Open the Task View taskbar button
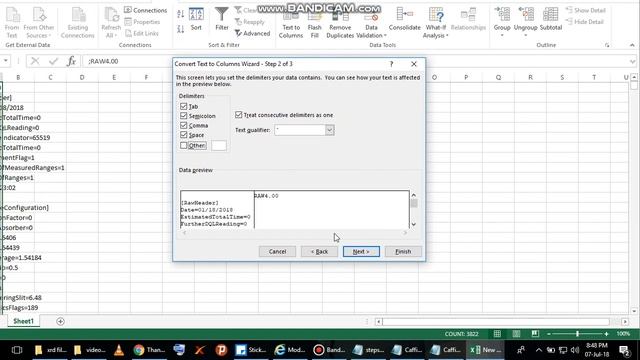640x360 pixels. click(17, 350)
